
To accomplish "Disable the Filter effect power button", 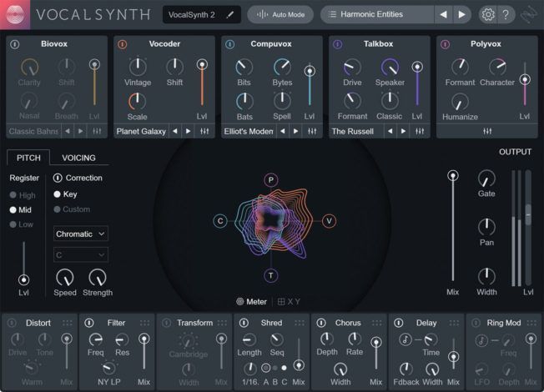I will tap(89, 323).
